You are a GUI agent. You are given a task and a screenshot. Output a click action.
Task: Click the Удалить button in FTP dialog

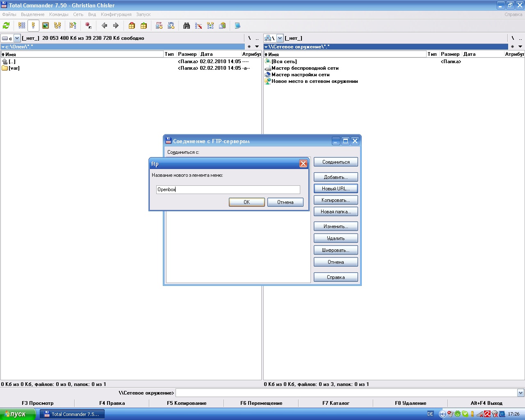pyautogui.click(x=336, y=238)
